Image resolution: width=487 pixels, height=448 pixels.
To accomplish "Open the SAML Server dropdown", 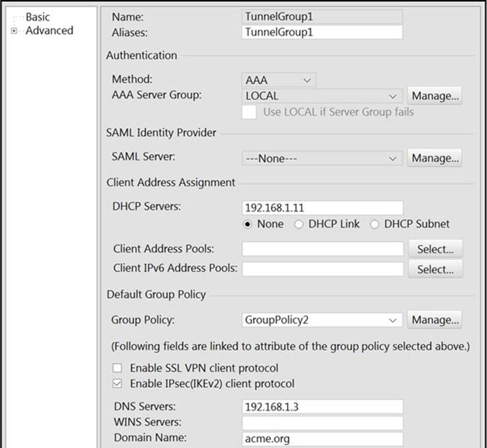I will click(x=322, y=158).
